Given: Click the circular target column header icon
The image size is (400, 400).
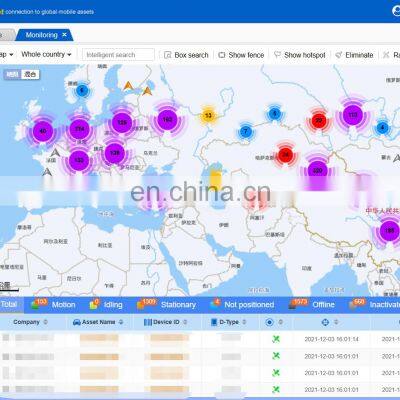Looking at the screenshot, I should [270, 322].
